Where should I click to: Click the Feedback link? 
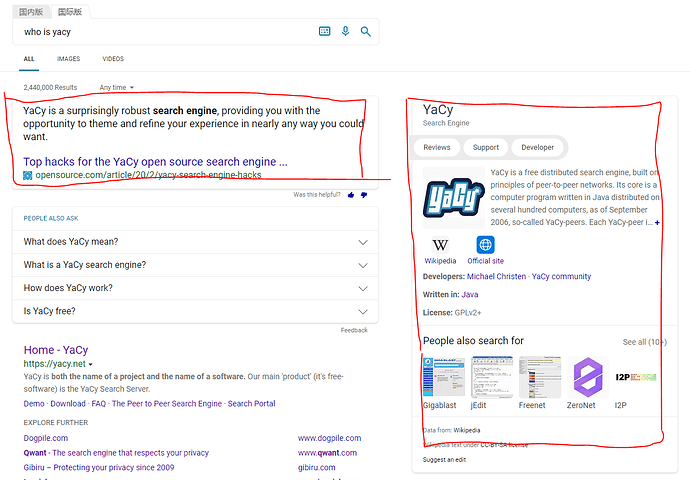pyautogui.click(x=354, y=330)
